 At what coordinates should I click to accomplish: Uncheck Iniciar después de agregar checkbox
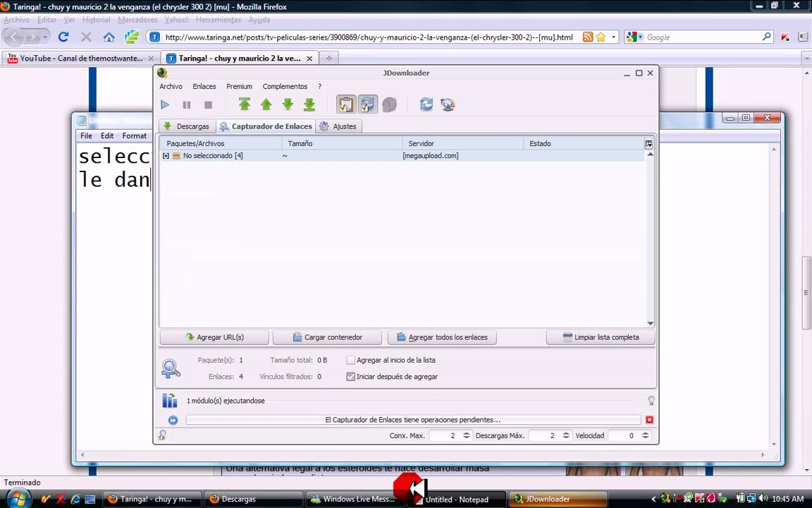[x=350, y=376]
